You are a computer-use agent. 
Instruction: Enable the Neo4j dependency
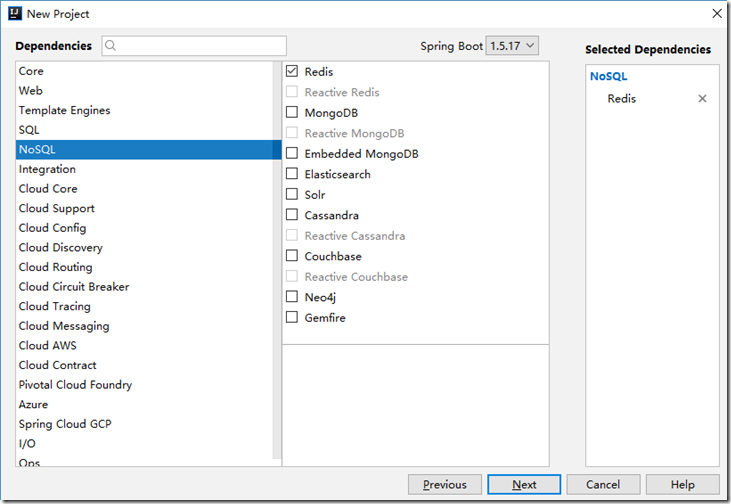point(292,297)
